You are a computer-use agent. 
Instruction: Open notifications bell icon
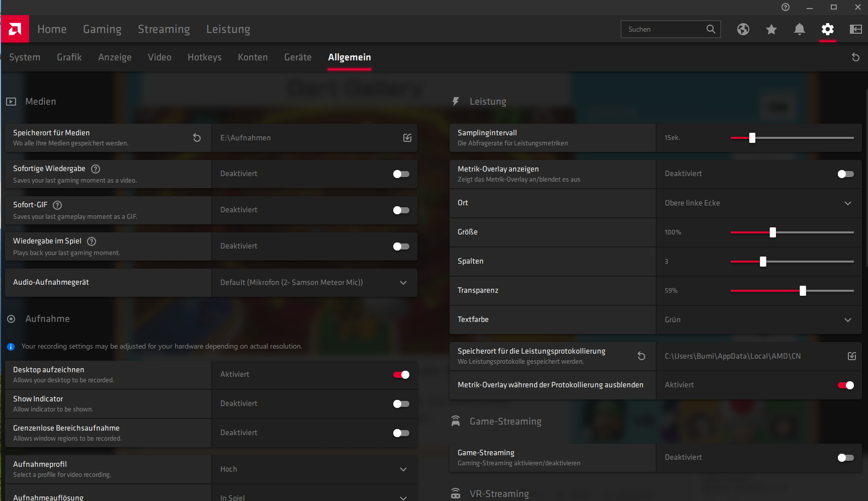(800, 29)
